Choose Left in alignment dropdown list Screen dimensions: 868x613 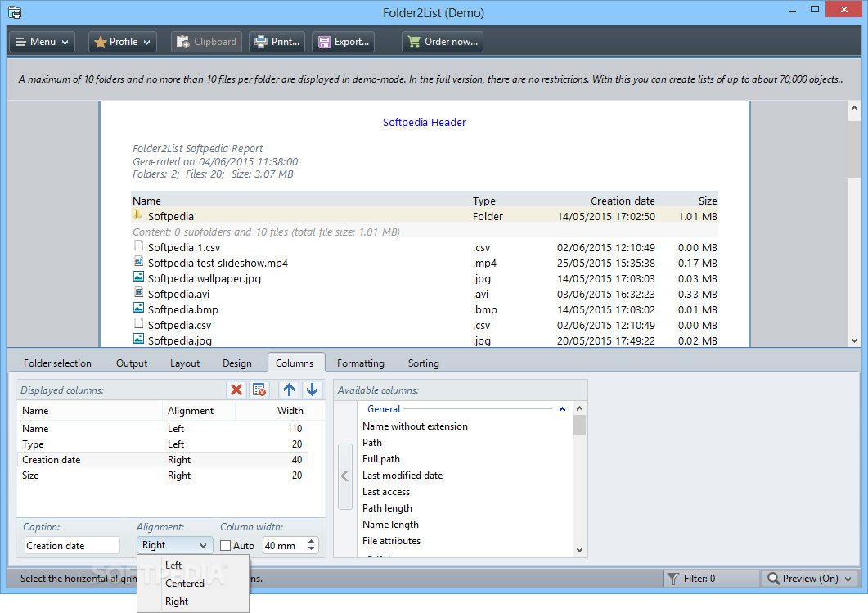click(x=173, y=566)
